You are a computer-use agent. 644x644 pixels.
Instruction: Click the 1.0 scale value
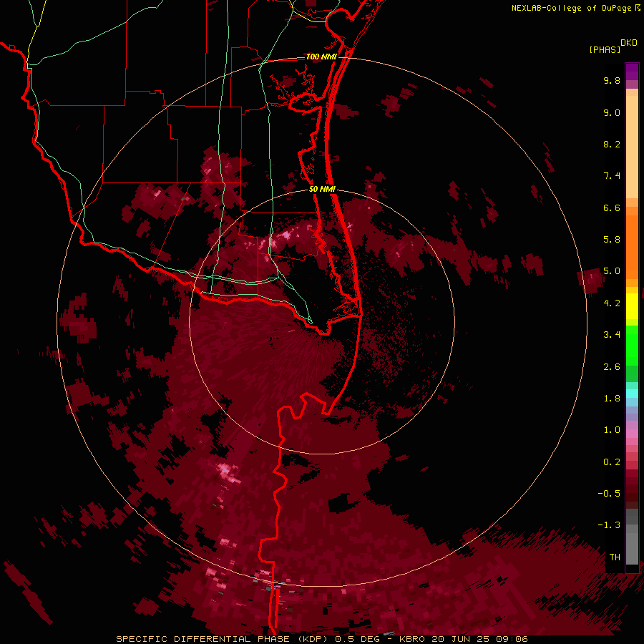tap(612, 430)
